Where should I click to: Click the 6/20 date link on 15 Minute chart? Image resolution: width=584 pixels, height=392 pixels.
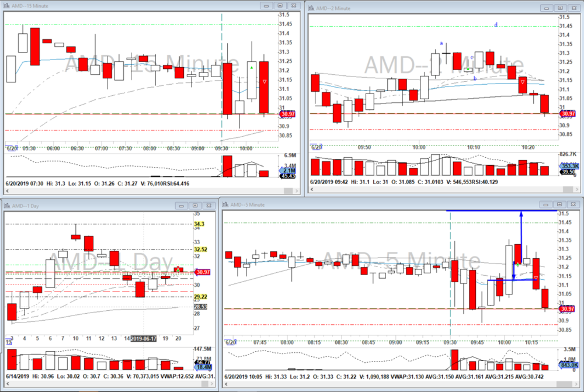pyautogui.click(x=9, y=148)
